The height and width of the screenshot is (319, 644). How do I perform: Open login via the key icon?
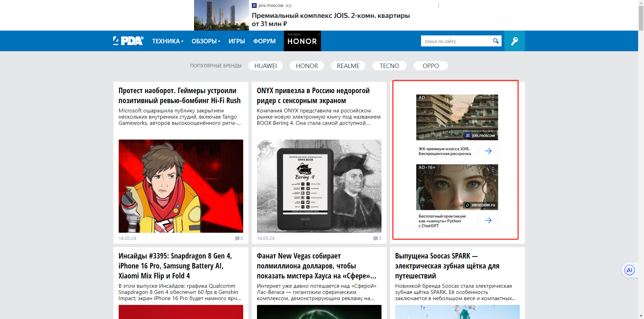click(514, 41)
